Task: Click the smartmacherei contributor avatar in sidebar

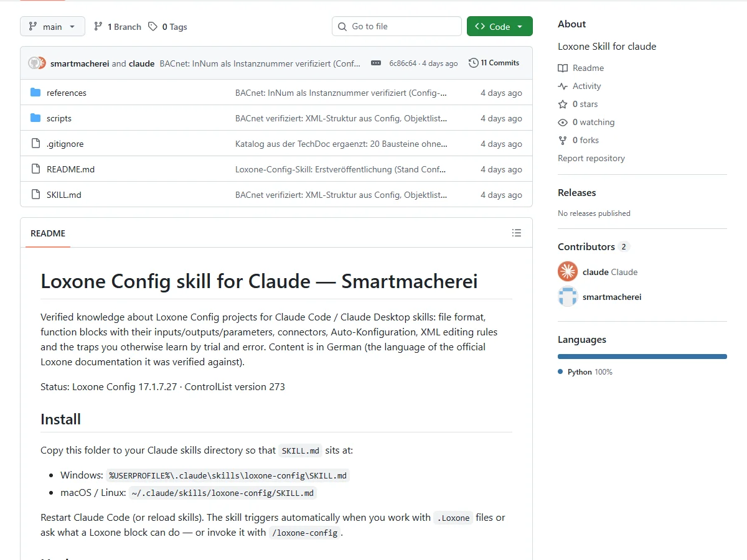Action: (568, 297)
